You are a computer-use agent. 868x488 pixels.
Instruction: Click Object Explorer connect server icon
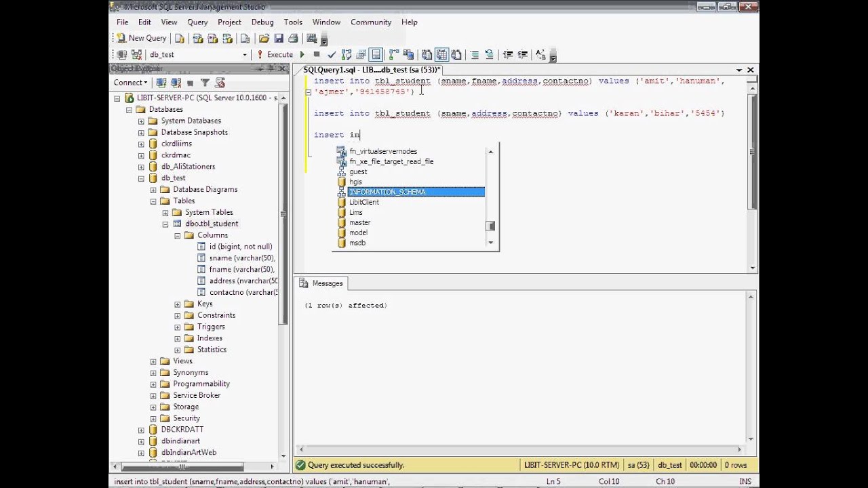click(x=161, y=83)
